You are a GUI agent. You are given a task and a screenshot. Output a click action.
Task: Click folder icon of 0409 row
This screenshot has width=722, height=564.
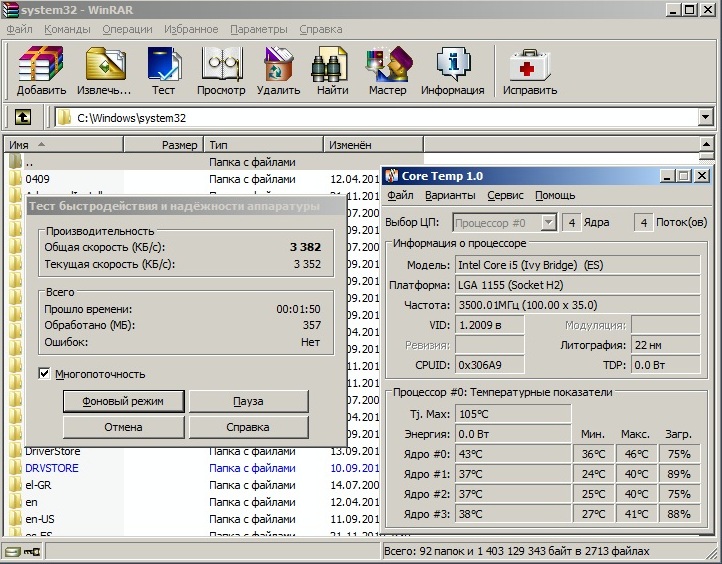[x=15, y=179]
